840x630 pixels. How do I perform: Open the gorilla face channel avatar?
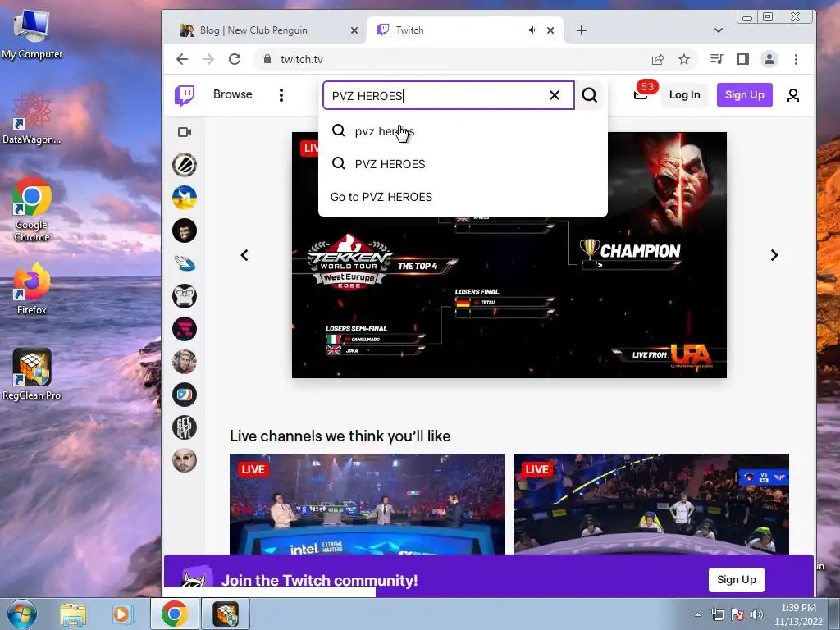pyautogui.click(x=185, y=231)
